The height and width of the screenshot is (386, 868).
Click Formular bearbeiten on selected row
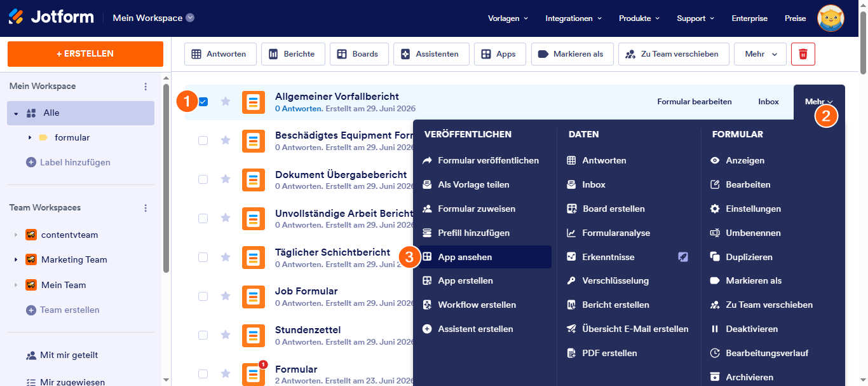click(695, 102)
